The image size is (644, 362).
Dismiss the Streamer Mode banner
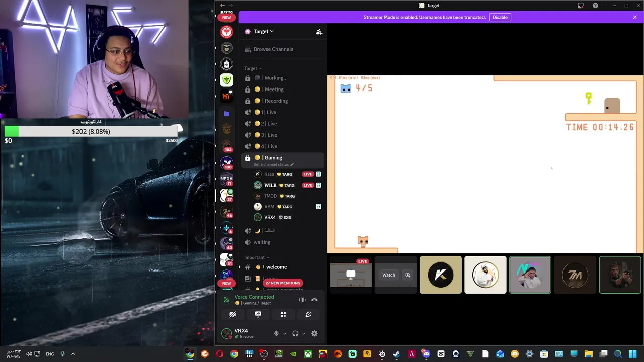pyautogui.click(x=635, y=17)
